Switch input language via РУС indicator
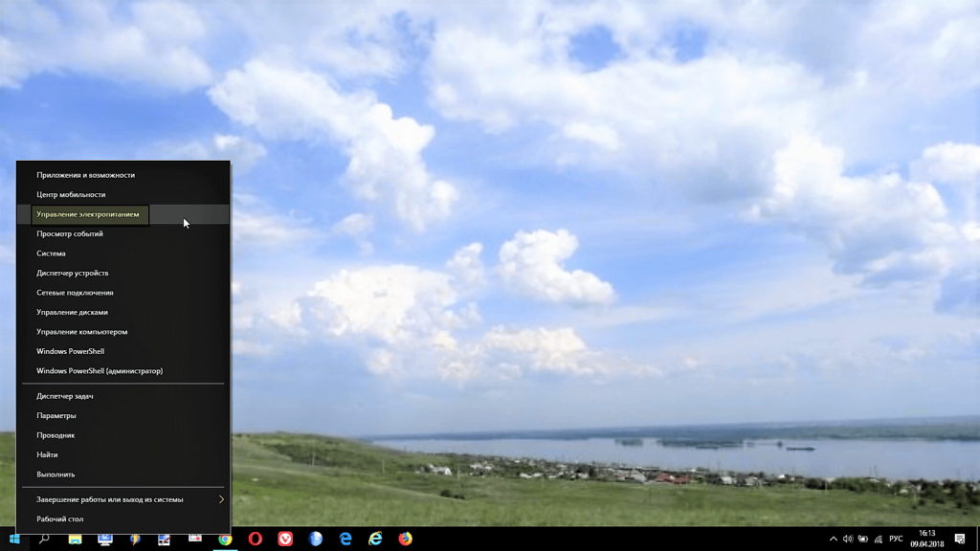This screenshot has width=980, height=551. [896, 540]
